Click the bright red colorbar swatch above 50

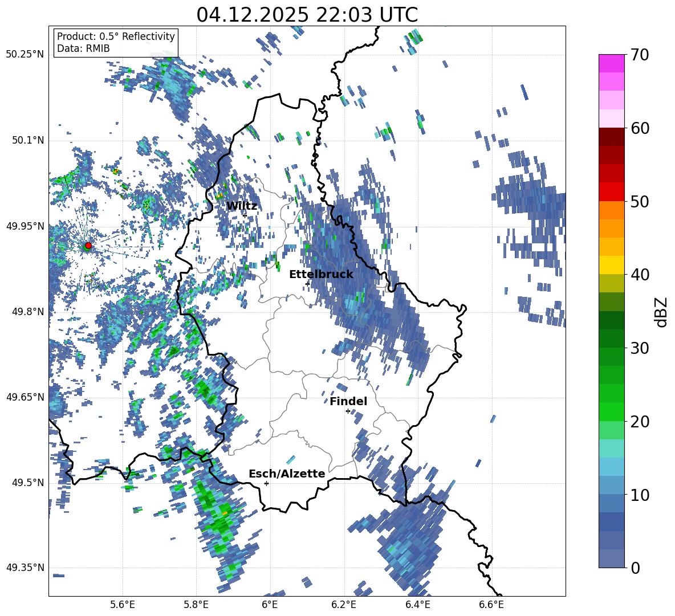pyautogui.click(x=611, y=192)
